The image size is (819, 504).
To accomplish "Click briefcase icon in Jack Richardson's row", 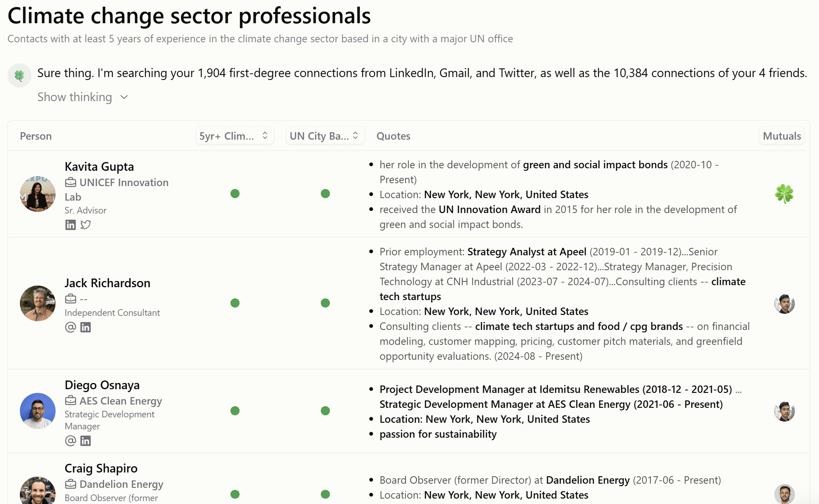I will tap(70, 299).
